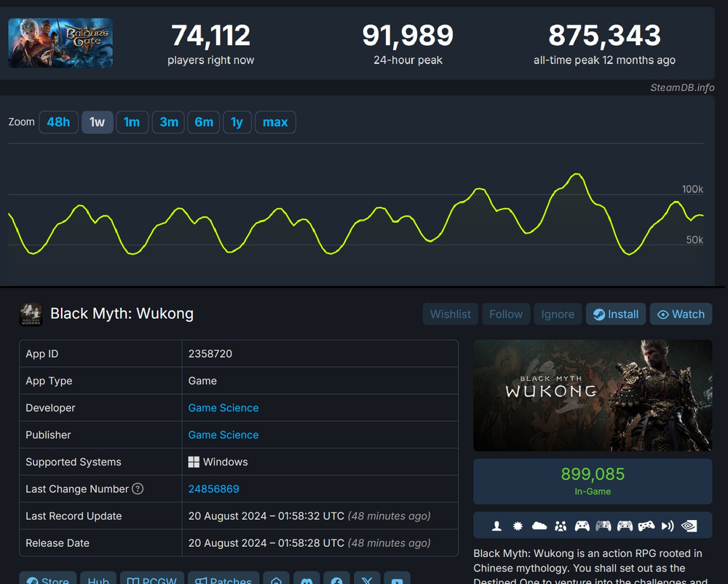
Task: Choose the 1y zoom range
Action: [237, 122]
